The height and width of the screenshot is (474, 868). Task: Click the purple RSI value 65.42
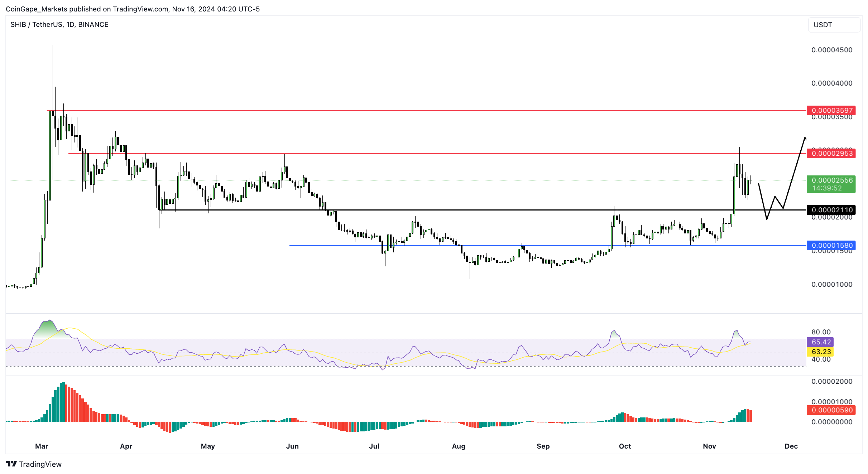[x=820, y=342]
